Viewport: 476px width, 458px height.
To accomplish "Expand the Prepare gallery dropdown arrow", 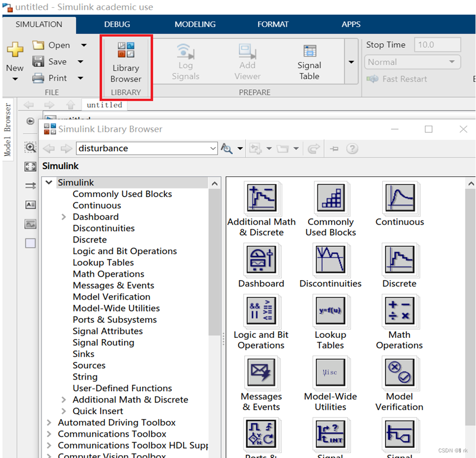I will [x=351, y=62].
